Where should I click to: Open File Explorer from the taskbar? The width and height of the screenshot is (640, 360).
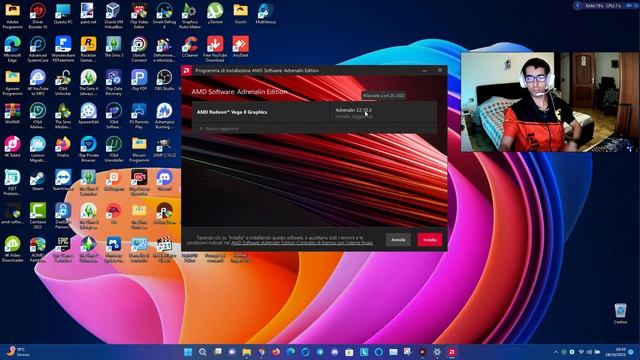[247, 352]
